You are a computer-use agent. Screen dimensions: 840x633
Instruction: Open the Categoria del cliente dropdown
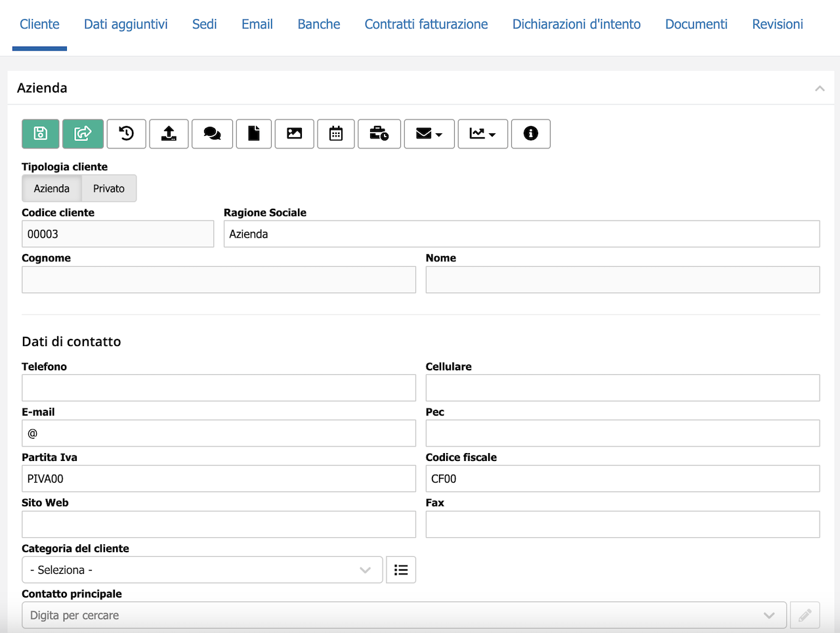click(202, 570)
